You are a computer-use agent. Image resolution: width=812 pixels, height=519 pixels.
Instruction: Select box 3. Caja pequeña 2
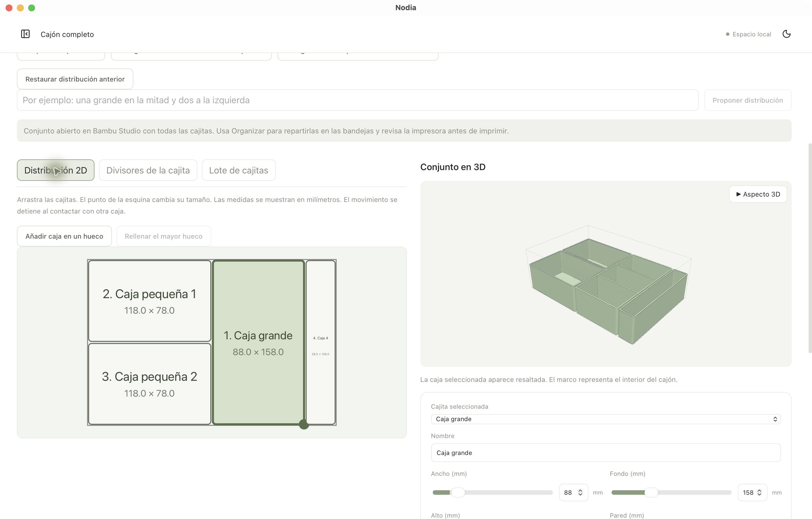[149, 384]
